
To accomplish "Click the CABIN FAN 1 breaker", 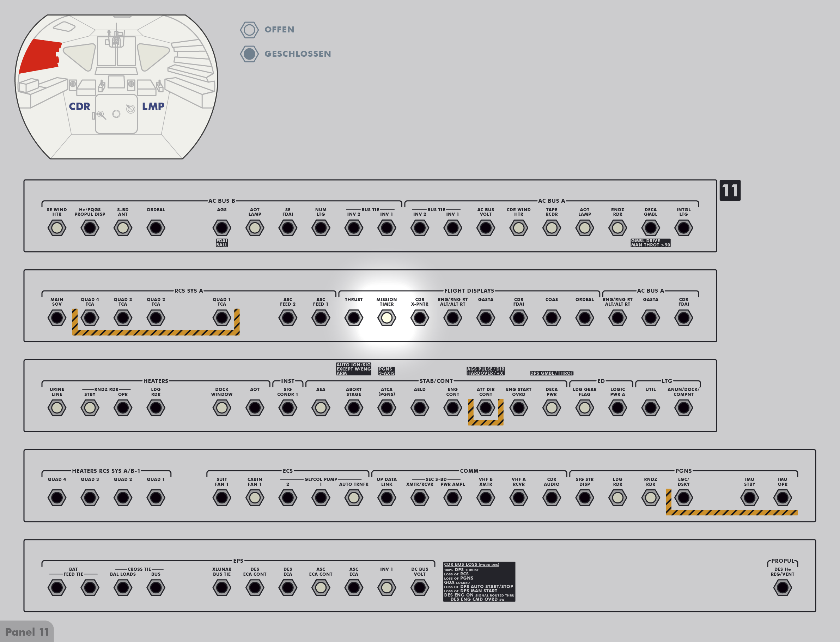I will pos(255,497).
